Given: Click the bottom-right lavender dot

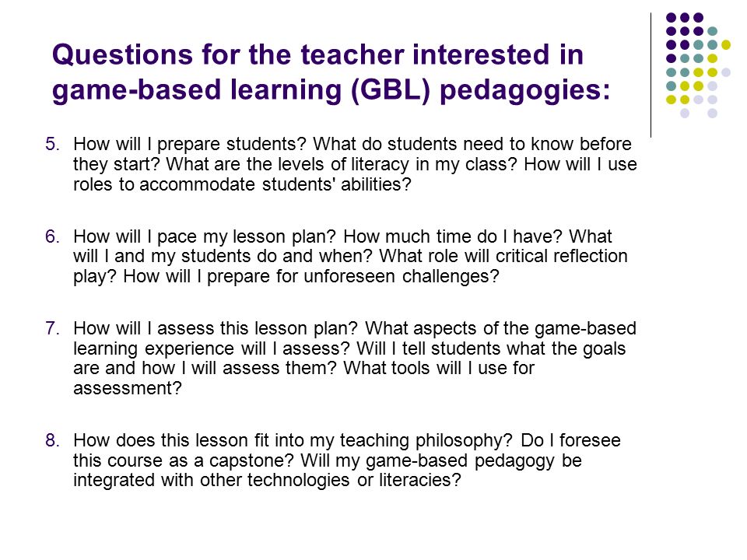Looking at the screenshot, I should tap(712, 114).
